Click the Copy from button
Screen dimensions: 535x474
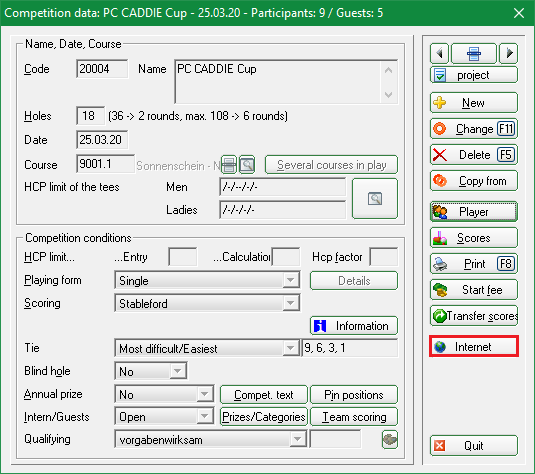click(x=474, y=181)
